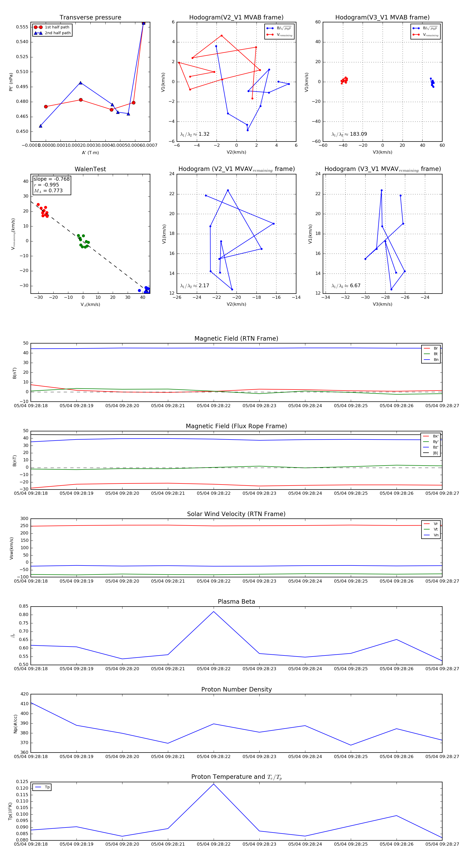
Task: Click the 'r = -0.995' annotation
Action: pos(47,185)
